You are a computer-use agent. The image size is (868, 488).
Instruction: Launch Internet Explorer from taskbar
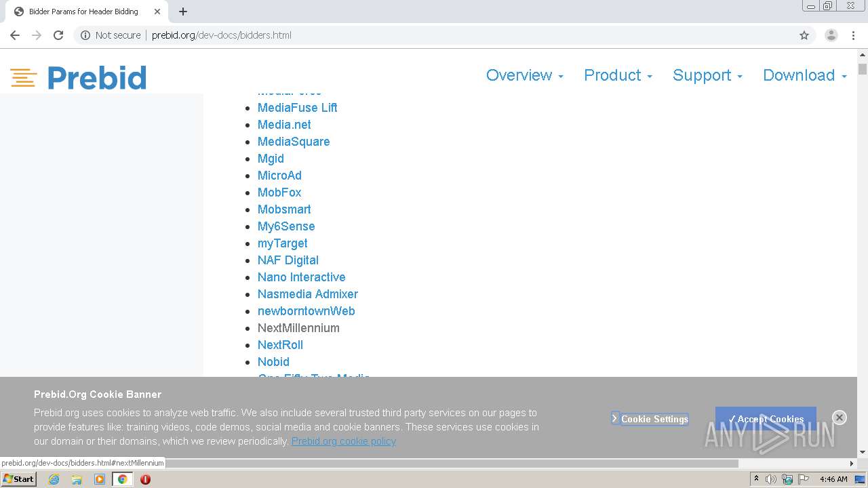[54, 479]
